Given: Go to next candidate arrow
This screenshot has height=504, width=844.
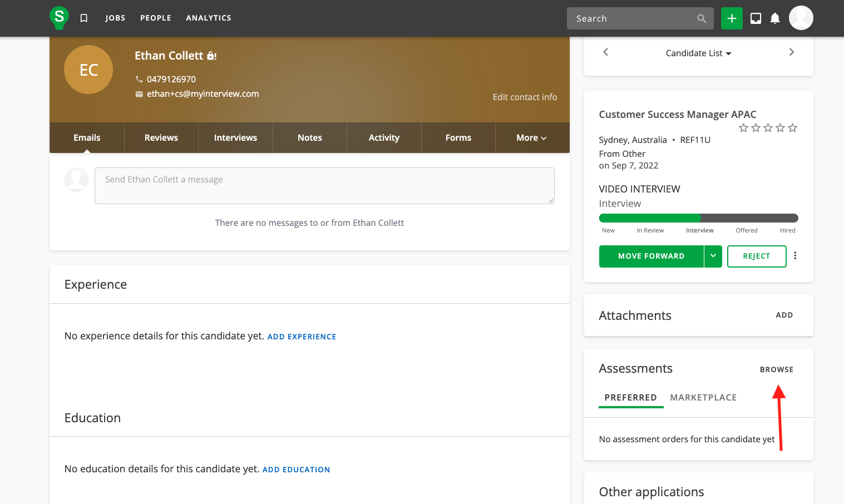Looking at the screenshot, I should point(791,52).
